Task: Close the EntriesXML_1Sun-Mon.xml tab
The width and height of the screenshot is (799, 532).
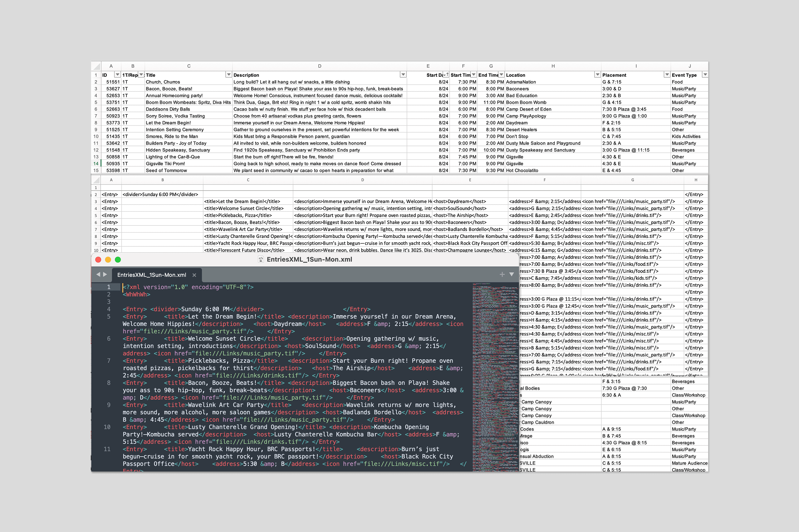Action: pyautogui.click(x=194, y=275)
